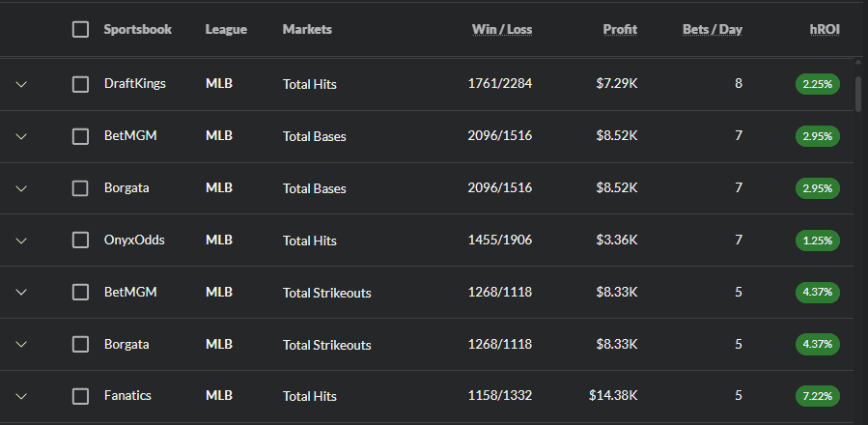This screenshot has height=425, width=868.
Task: Check the BetMGM Total Strikeouts checkbox
Action: coord(80,292)
